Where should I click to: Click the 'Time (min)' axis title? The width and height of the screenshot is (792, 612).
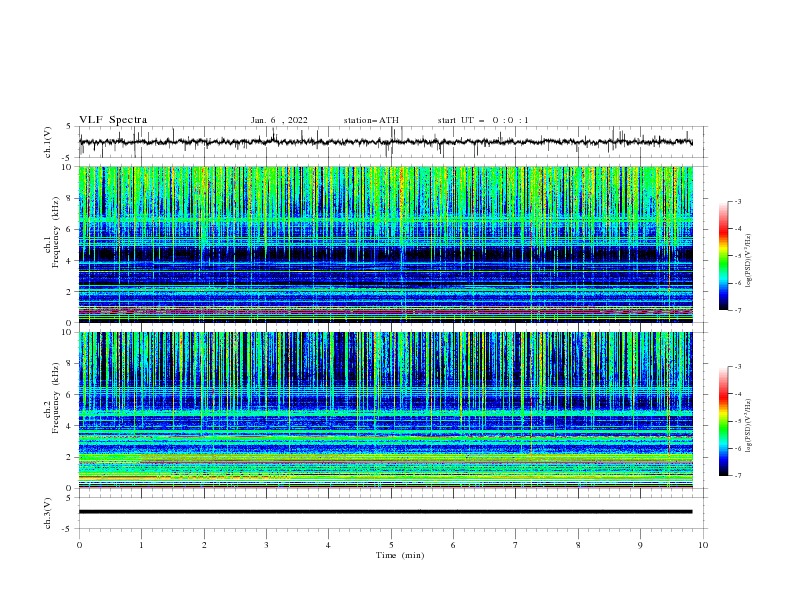[x=400, y=555]
